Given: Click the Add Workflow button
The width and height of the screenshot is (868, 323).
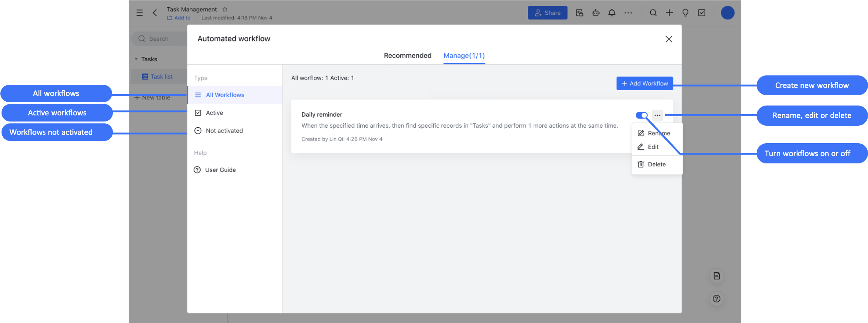Looking at the screenshot, I should [x=645, y=83].
